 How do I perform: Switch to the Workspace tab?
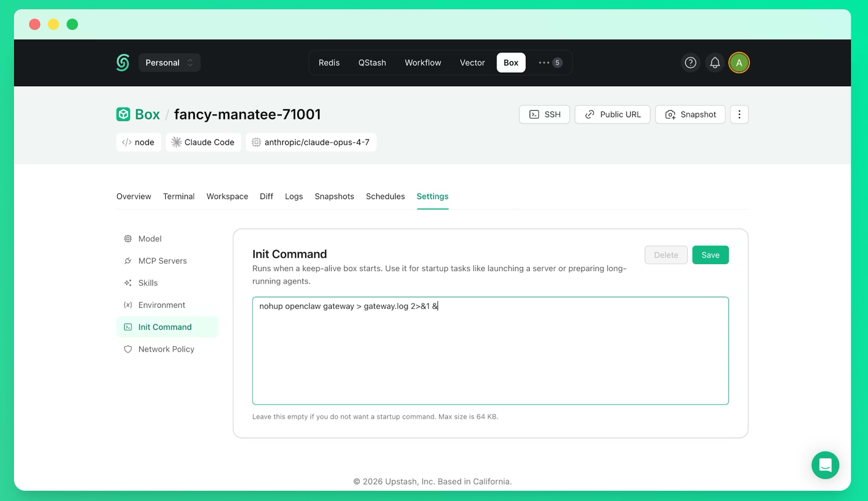227,196
